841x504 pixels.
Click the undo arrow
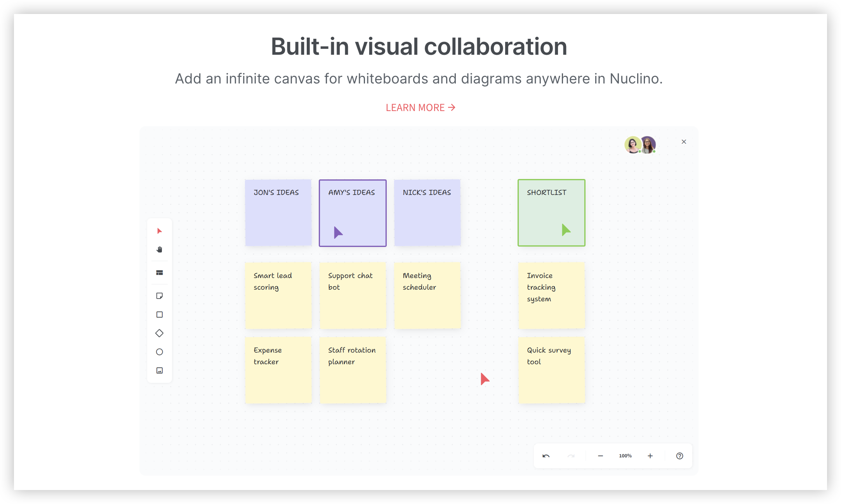pos(546,456)
